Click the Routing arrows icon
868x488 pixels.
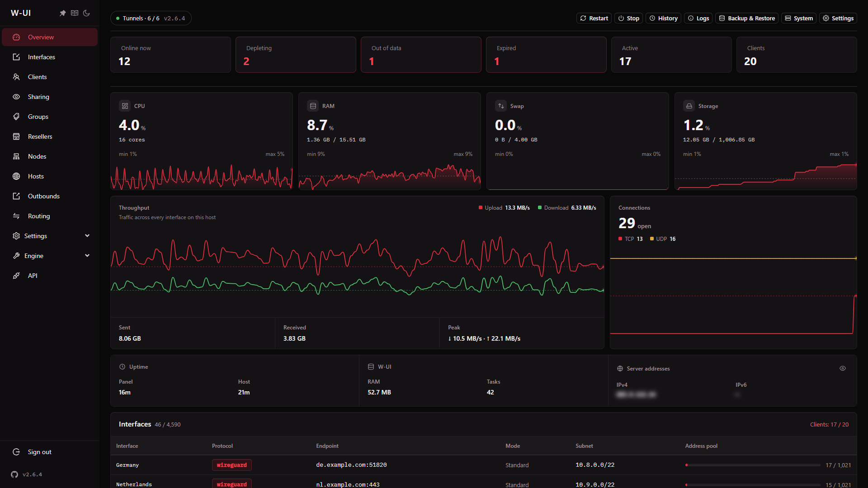16,216
